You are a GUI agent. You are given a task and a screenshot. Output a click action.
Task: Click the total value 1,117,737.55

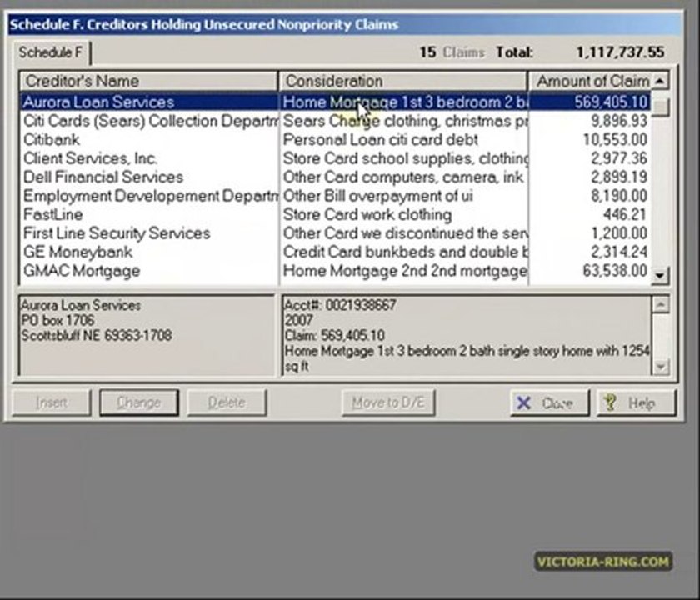click(x=620, y=52)
